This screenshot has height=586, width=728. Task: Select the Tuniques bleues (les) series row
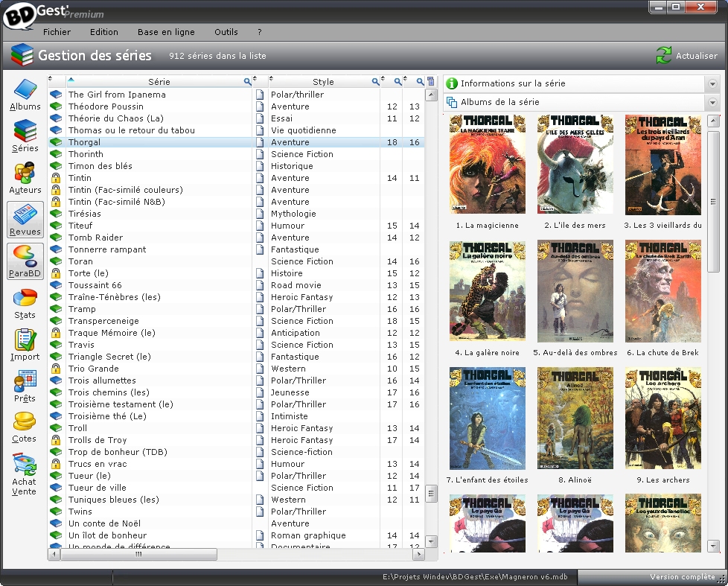click(x=236, y=500)
